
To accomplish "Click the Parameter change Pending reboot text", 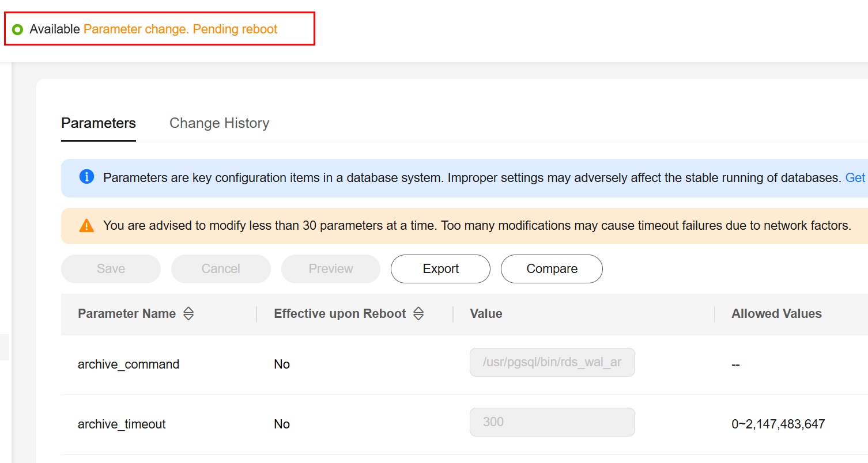I will point(180,29).
